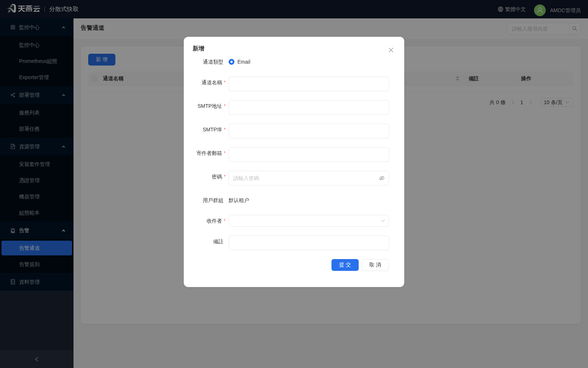Screen dimensions: 588x368
Task: Select 告警通道 menu item
Action: point(37,248)
